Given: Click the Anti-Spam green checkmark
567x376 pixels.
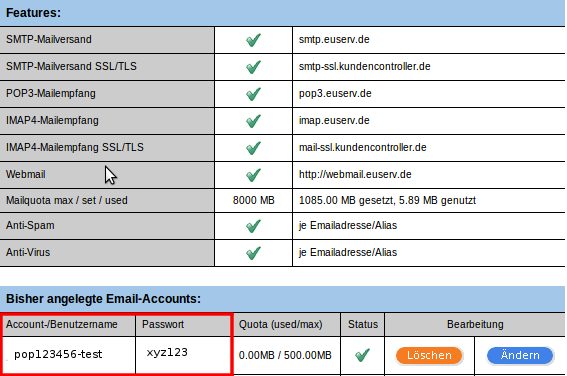Looking at the screenshot, I should [x=253, y=226].
